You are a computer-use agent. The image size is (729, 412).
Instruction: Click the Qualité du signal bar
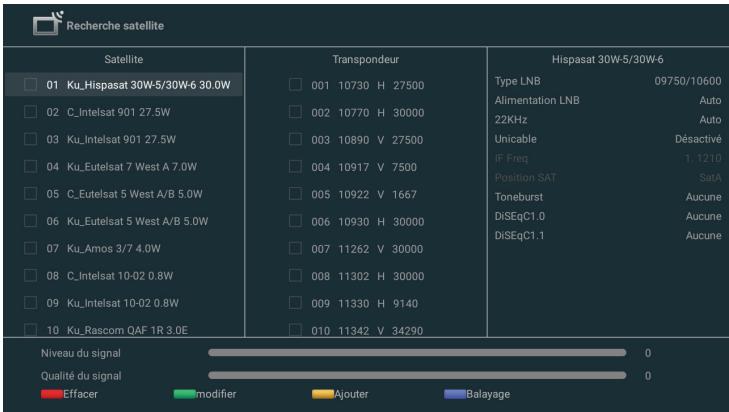point(417,375)
